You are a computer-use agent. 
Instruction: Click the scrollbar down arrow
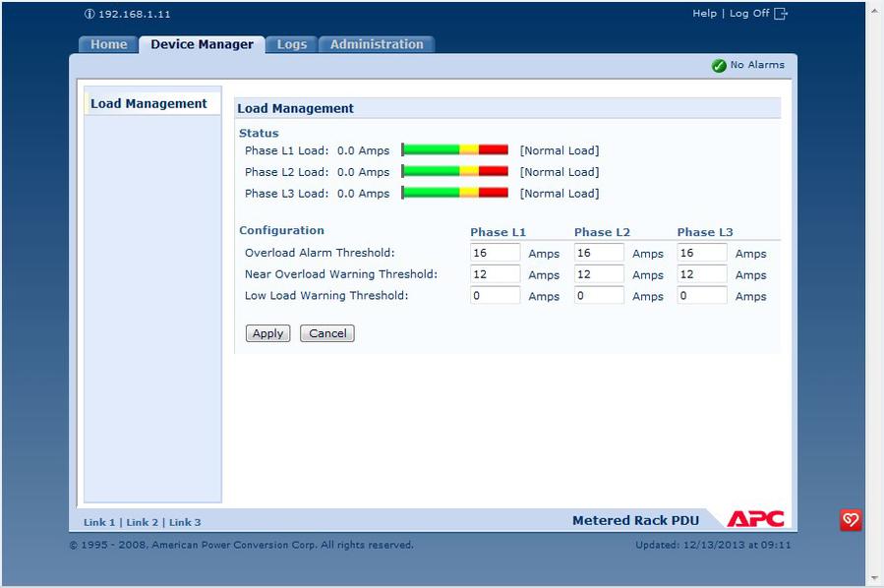pyautogui.click(x=874, y=578)
